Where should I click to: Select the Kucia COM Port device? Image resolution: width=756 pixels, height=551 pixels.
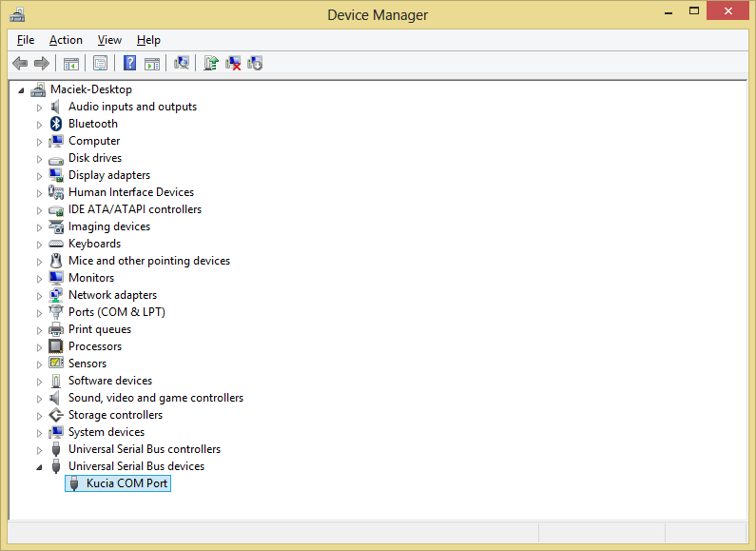coord(126,483)
